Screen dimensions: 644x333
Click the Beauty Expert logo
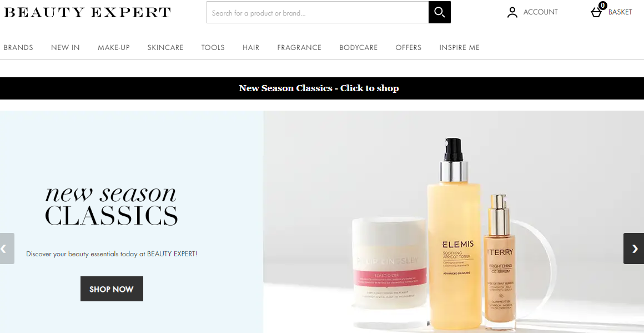87,12
